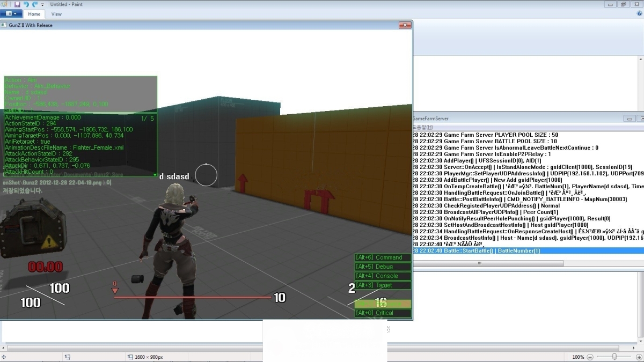644x362 pixels.
Task: Select the OnNotifyResultPeerHolePunching() log row
Action: [x=528, y=218]
